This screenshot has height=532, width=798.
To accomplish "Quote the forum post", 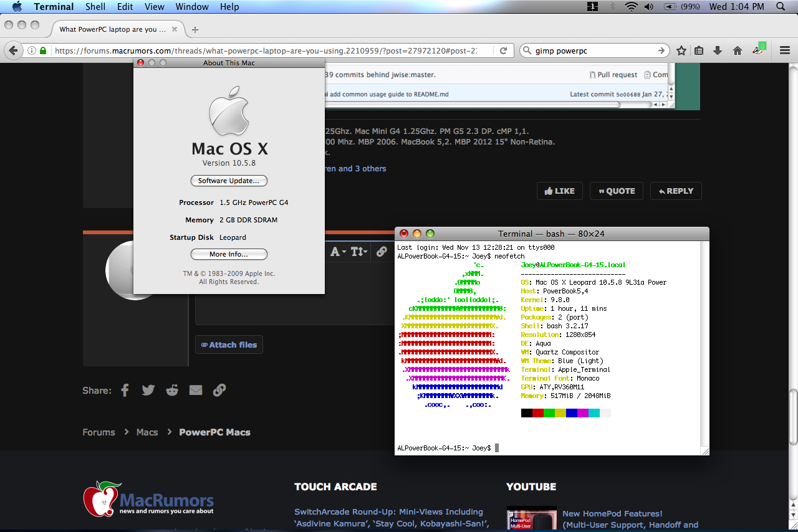I will click(617, 191).
